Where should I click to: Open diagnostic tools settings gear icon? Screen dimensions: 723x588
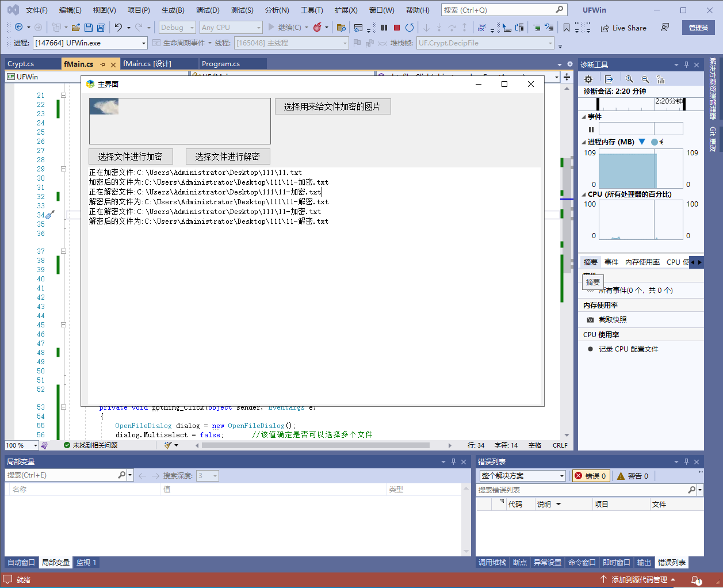tap(588, 79)
